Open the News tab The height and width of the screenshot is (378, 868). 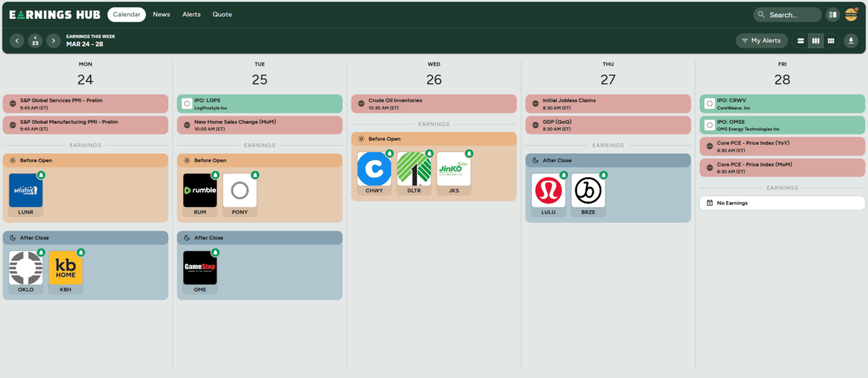161,14
